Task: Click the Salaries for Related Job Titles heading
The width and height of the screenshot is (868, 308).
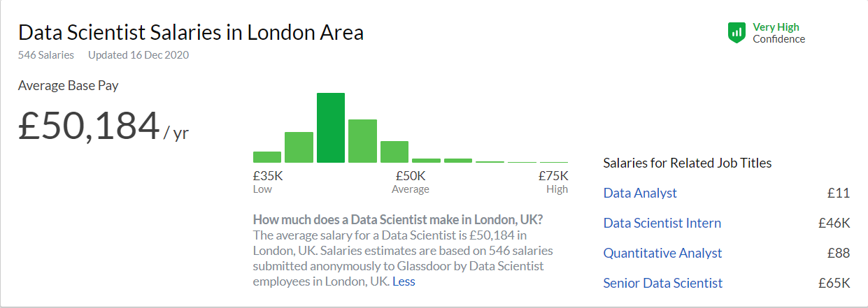Action: (688, 163)
